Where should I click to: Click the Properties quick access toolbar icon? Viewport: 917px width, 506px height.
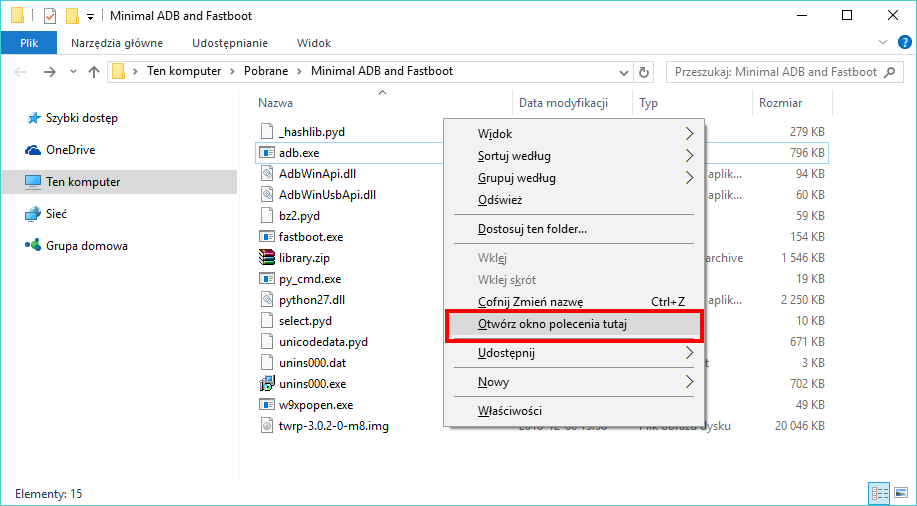[x=50, y=16]
